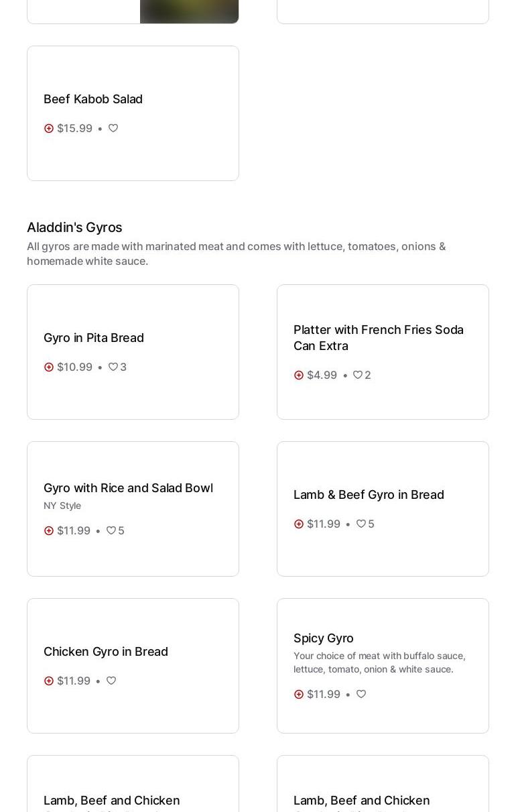
Task: Favorite the Chicken Gyro in Bread
Action: coord(111,681)
